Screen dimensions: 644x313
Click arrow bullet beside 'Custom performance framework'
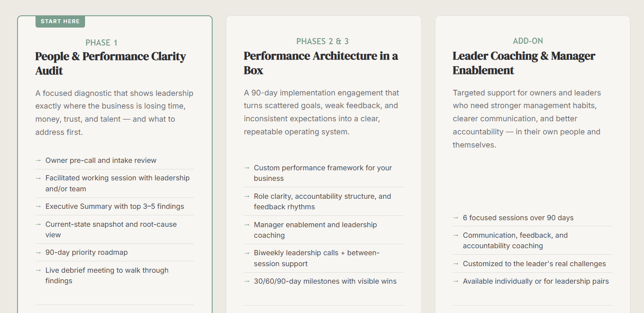coord(247,168)
